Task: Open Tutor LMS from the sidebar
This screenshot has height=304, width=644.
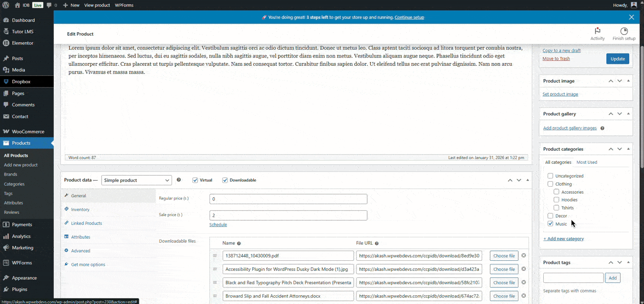Action: (x=22, y=31)
